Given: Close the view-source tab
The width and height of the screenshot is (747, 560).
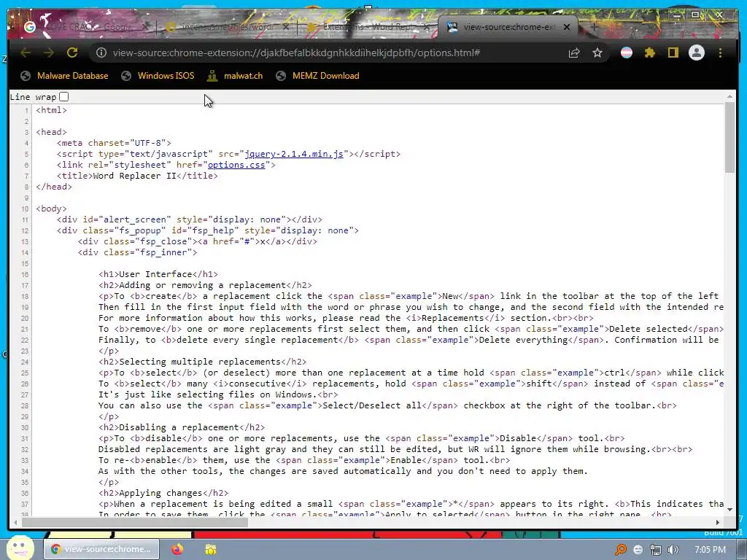Looking at the screenshot, I should pyautogui.click(x=566, y=27).
